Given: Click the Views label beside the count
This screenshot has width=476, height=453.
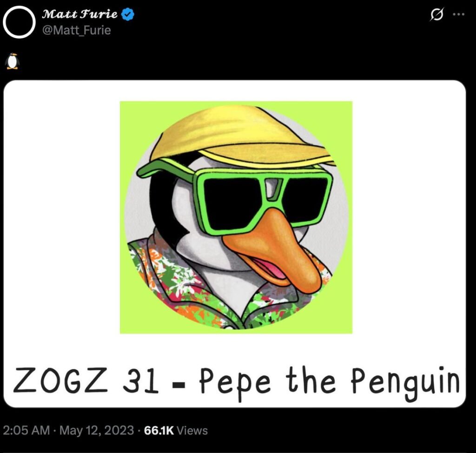Looking at the screenshot, I should click(x=192, y=430).
